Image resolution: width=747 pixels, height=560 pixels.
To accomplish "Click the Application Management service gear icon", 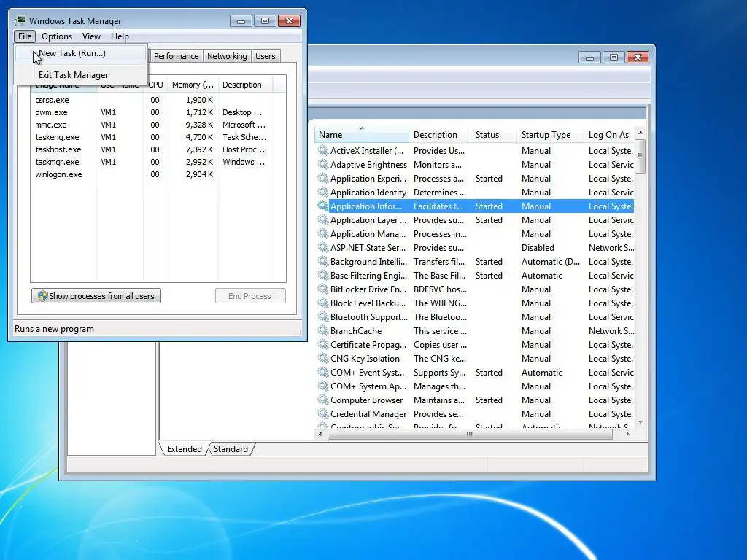I will pos(323,233).
